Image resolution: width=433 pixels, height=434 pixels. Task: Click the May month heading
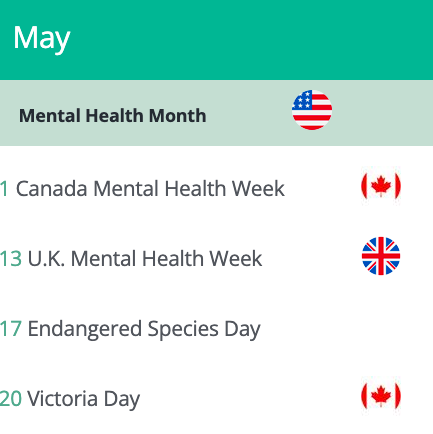[x=42, y=39]
